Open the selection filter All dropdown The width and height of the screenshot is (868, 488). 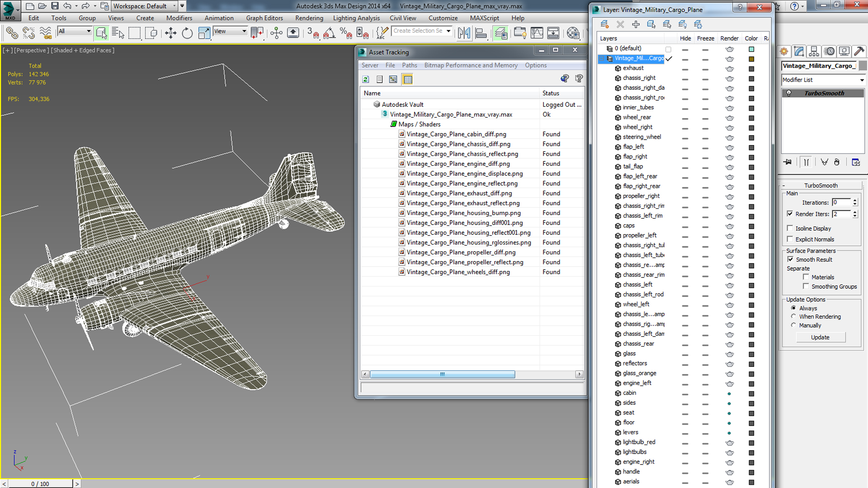[x=75, y=31]
